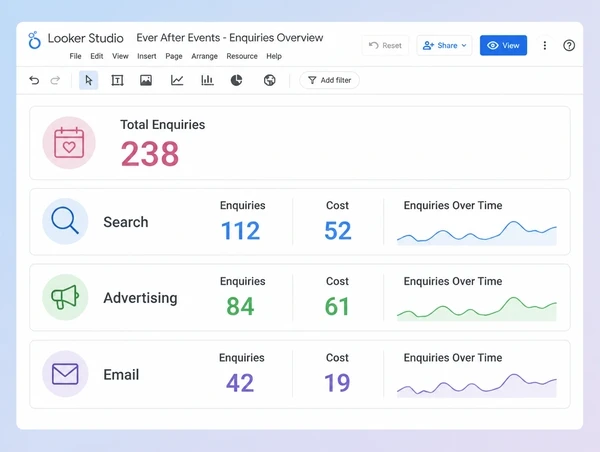Screen dimensions: 600x452
Task: Select the calendar heart icon in Total Enquiries
Action: point(69,143)
